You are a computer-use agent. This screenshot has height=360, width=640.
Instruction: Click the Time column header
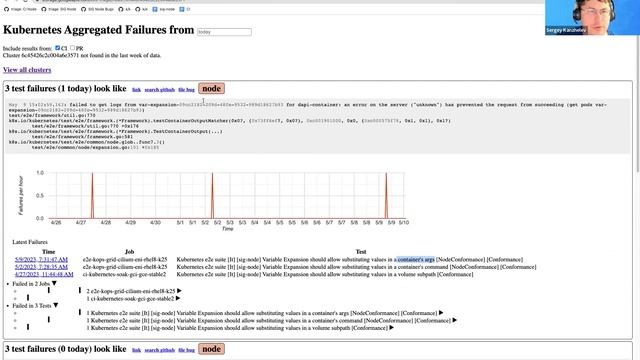pos(49,252)
